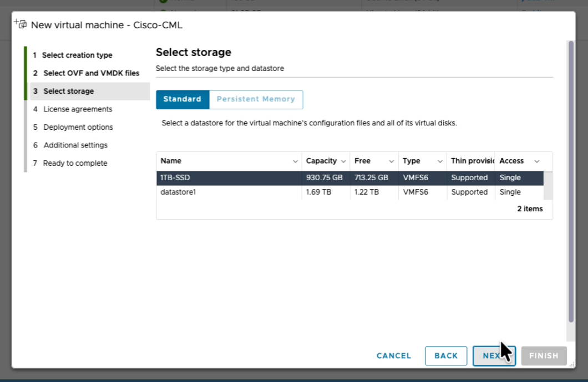Click the FINISH button
This screenshot has width=588, height=382.
(544, 356)
